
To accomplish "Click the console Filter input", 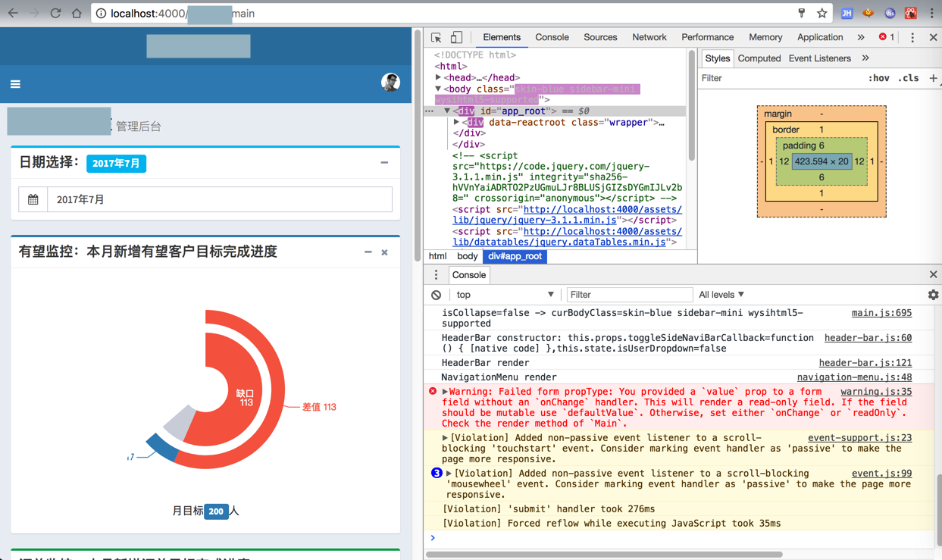I will 629,295.
